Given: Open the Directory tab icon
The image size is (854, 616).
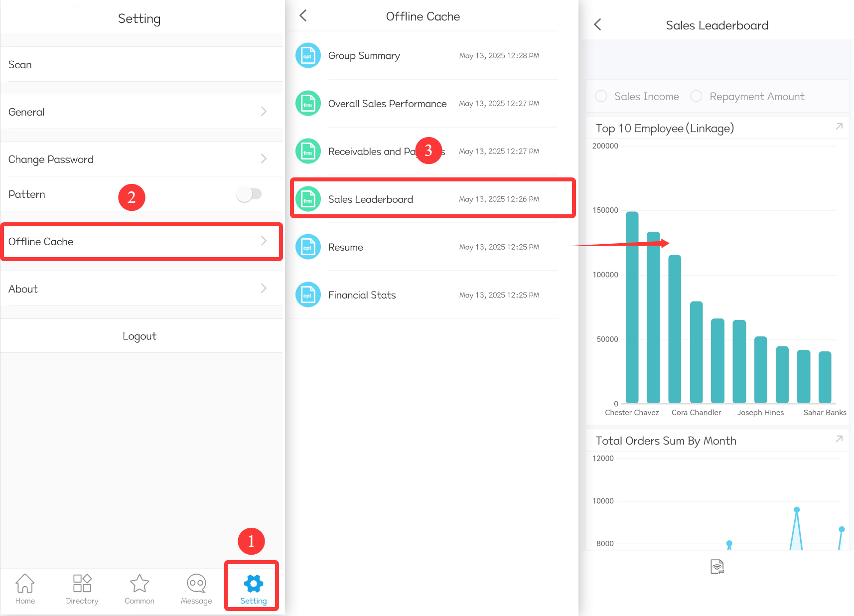Looking at the screenshot, I should 82,583.
